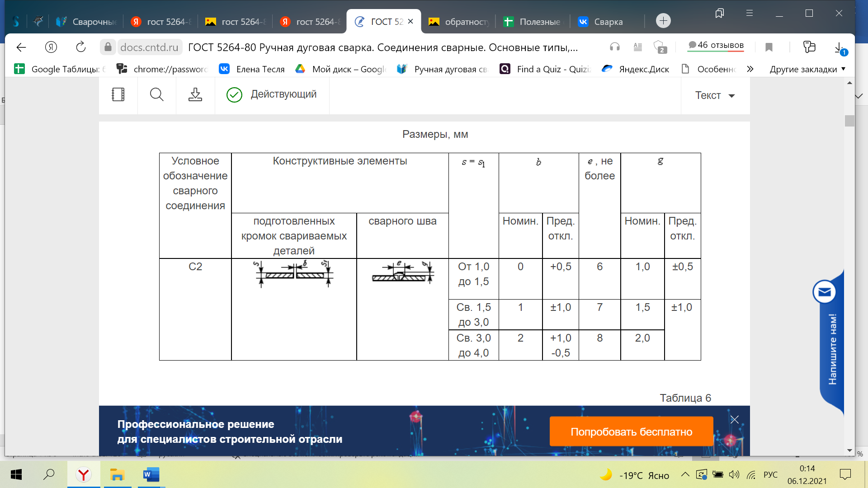868x488 pixels.
Task: Click Yandex Browser taskbar icon
Action: coord(84,475)
